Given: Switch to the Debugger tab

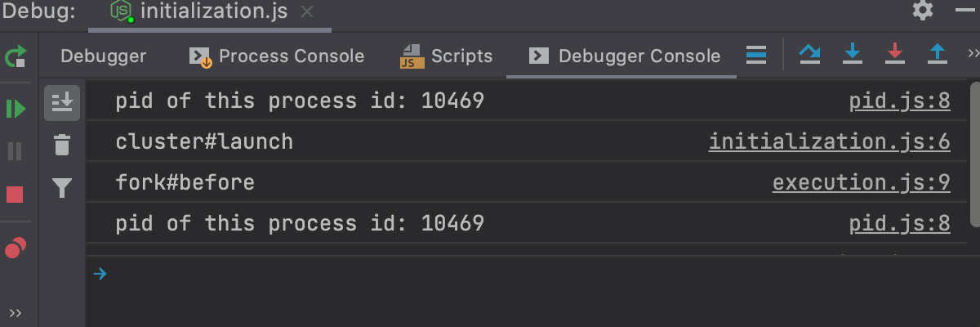Looking at the screenshot, I should 103,56.
